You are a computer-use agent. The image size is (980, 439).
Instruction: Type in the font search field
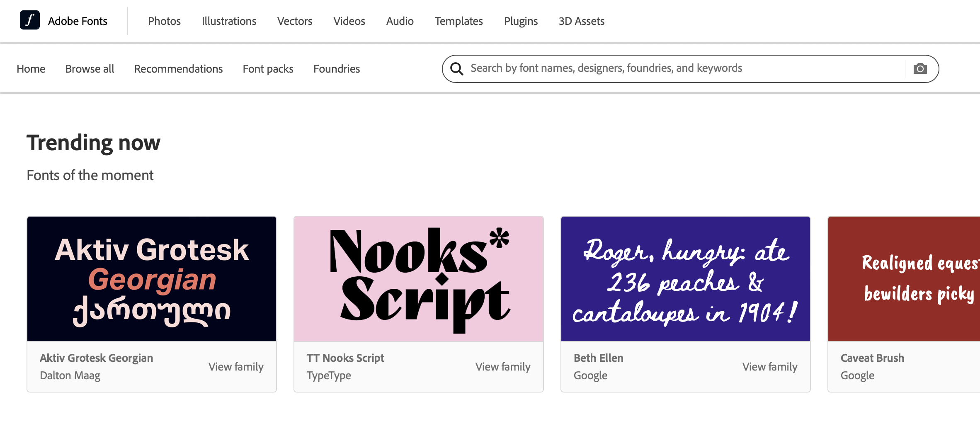coord(680,68)
